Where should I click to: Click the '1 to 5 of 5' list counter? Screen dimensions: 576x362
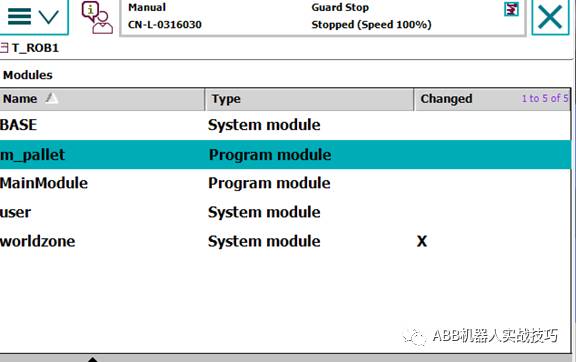[545, 98]
